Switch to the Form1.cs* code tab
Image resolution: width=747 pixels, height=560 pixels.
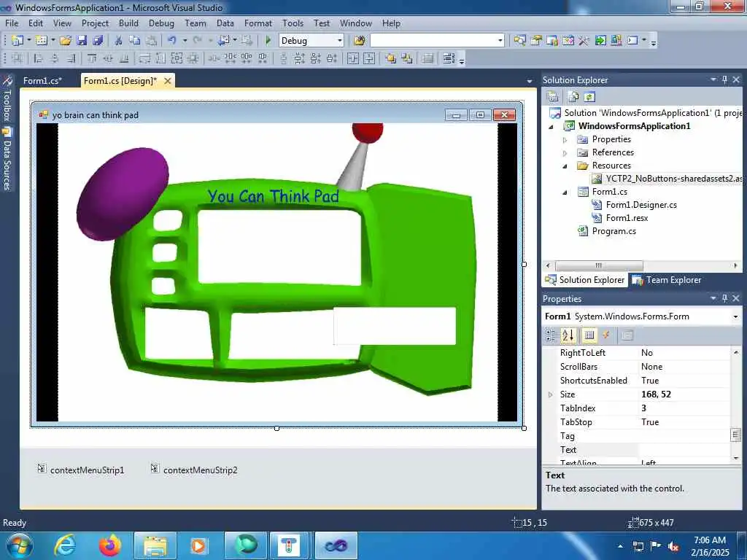42,80
